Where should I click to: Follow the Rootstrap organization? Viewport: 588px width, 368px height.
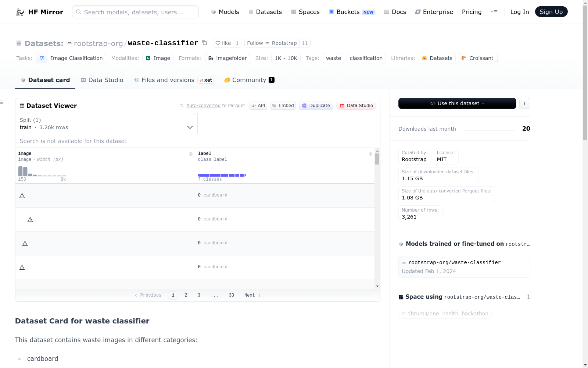(x=272, y=43)
